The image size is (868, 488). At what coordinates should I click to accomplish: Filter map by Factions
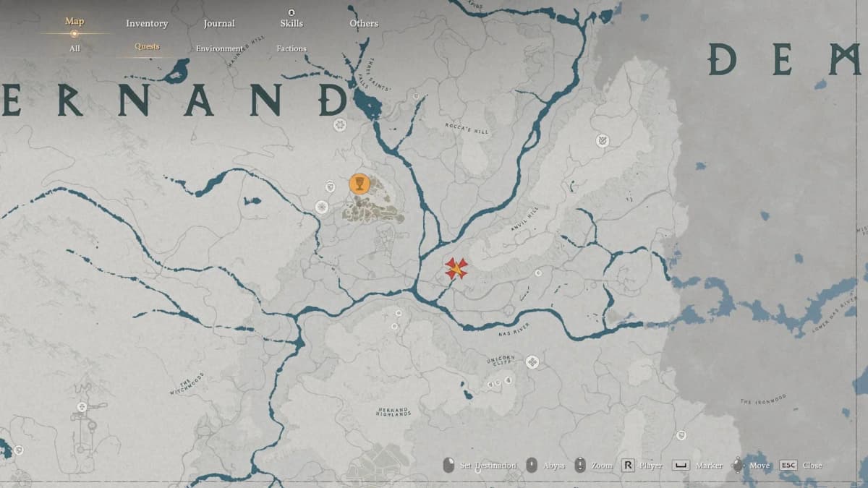tap(292, 48)
